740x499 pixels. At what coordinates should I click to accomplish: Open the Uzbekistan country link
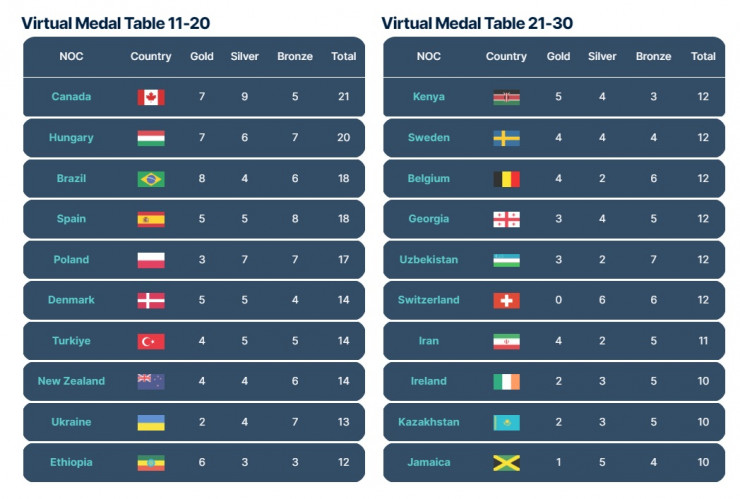click(x=428, y=260)
